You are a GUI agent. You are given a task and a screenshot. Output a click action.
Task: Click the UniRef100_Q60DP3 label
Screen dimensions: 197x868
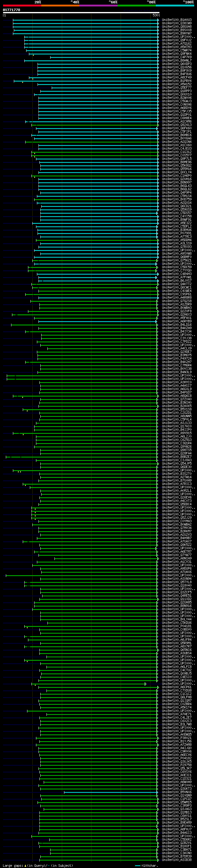click(177, 64)
